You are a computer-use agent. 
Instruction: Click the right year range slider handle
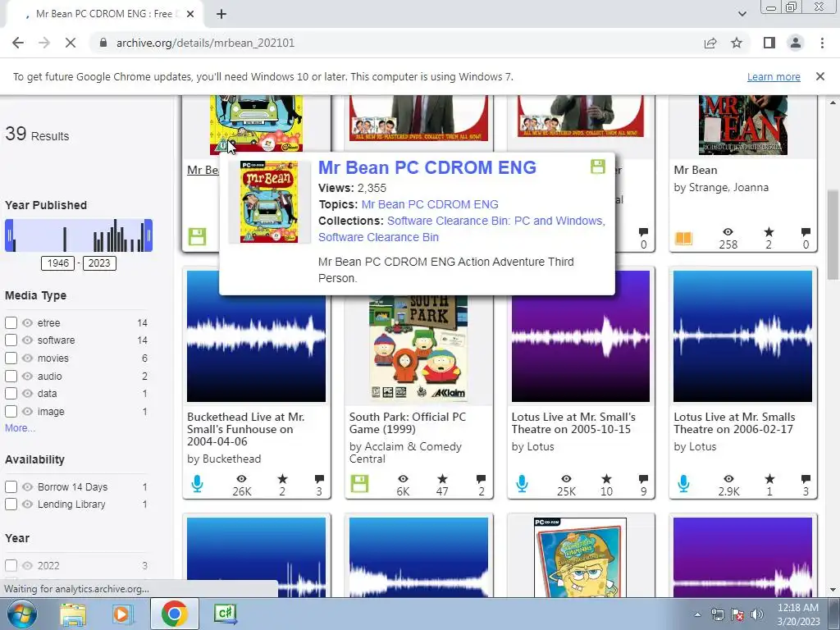click(x=148, y=235)
